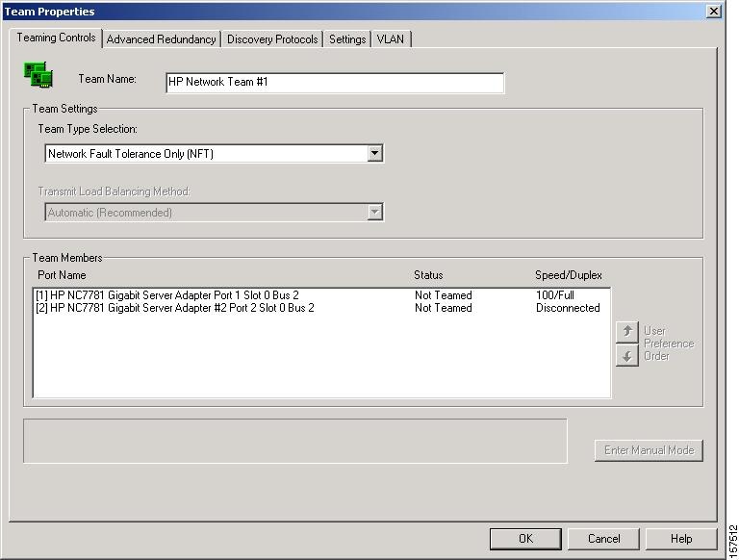Click Not Teamed status of adapter [1]

[x=443, y=295]
